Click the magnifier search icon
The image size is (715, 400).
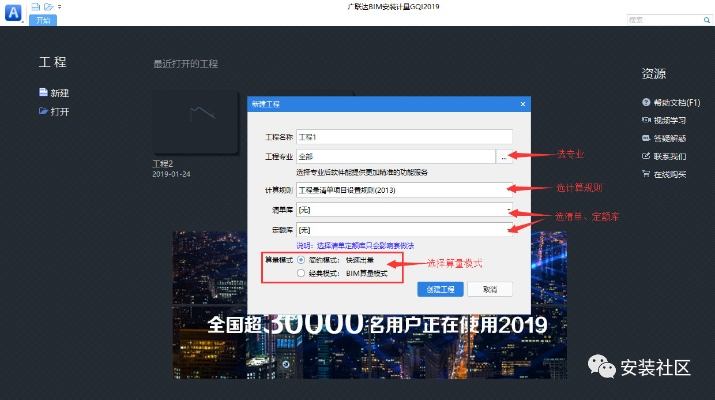coord(706,20)
